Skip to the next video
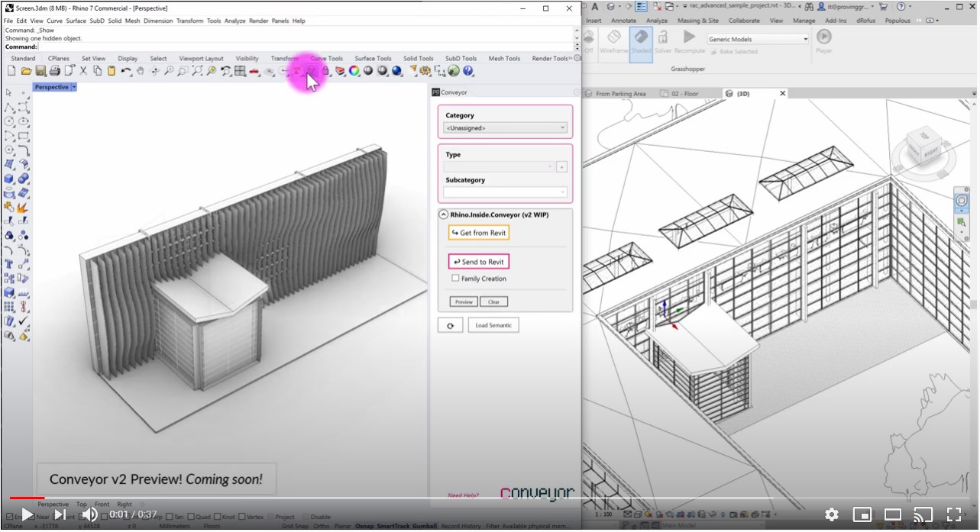Viewport: 980px width, 532px height. [x=59, y=514]
